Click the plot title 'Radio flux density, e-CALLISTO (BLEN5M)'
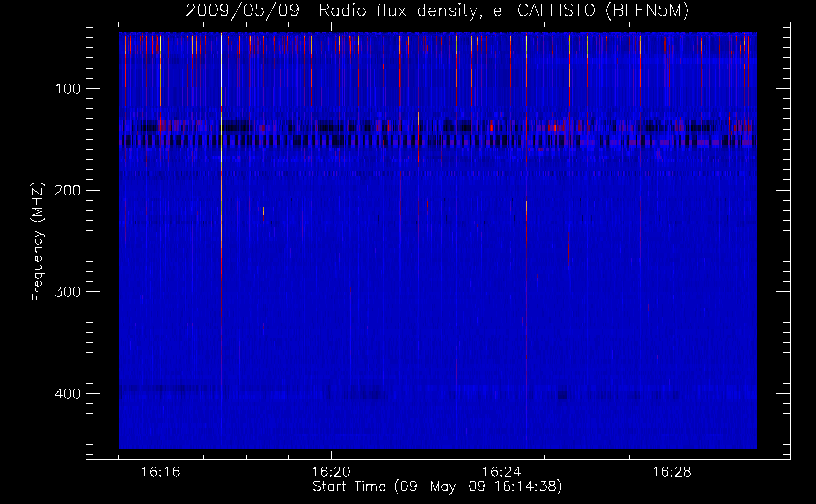The image size is (816, 504). tap(504, 10)
